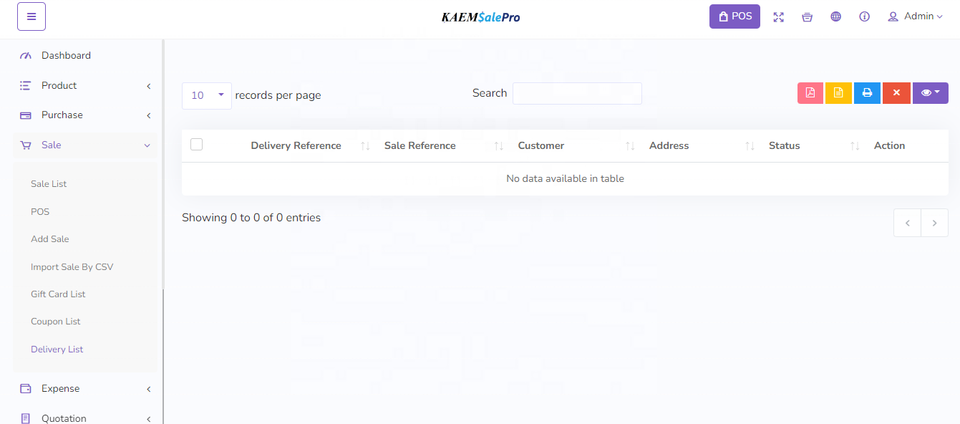Open column visibility eye dropdown
Image resolution: width=960 pixels, height=424 pixels.
point(930,93)
